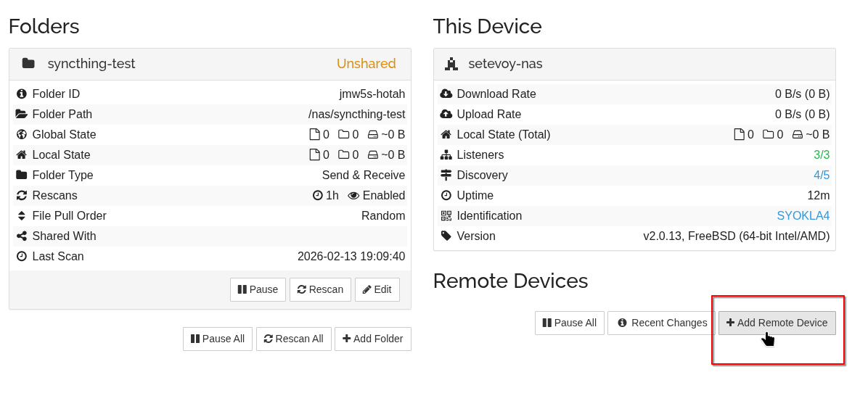
Task: Click the Upload Rate cloud icon
Action: pos(446,114)
